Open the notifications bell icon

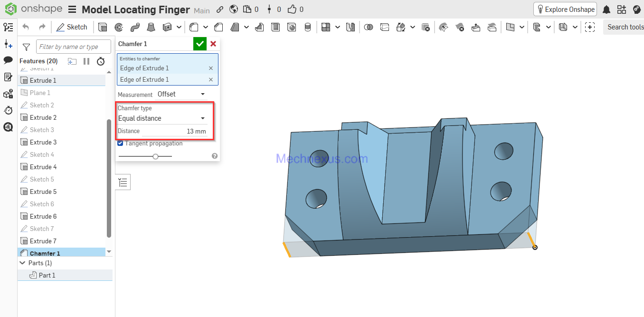point(606,10)
